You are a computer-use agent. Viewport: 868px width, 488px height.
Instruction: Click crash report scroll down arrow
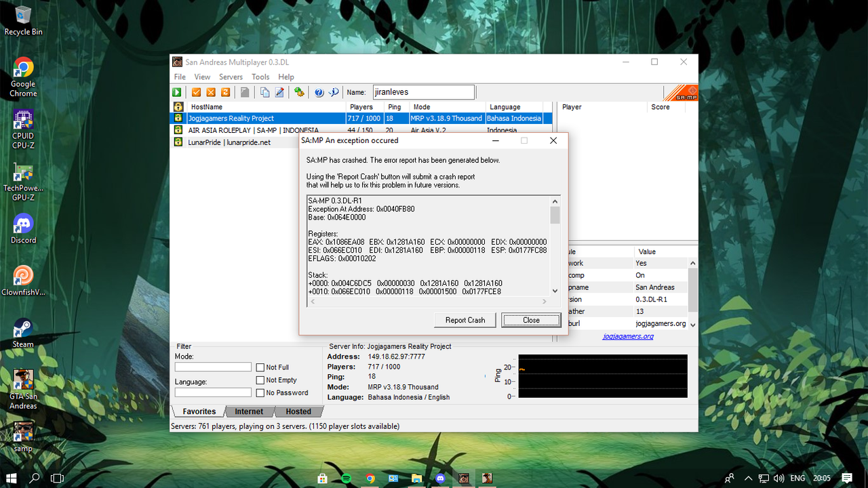555,291
